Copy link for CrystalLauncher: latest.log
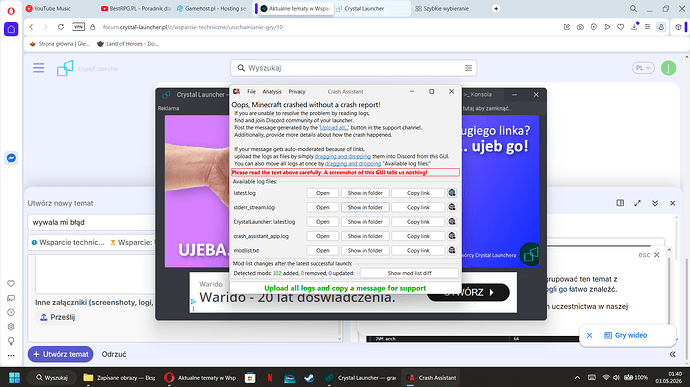Viewport: 690px width, 387px height. pyautogui.click(x=418, y=222)
